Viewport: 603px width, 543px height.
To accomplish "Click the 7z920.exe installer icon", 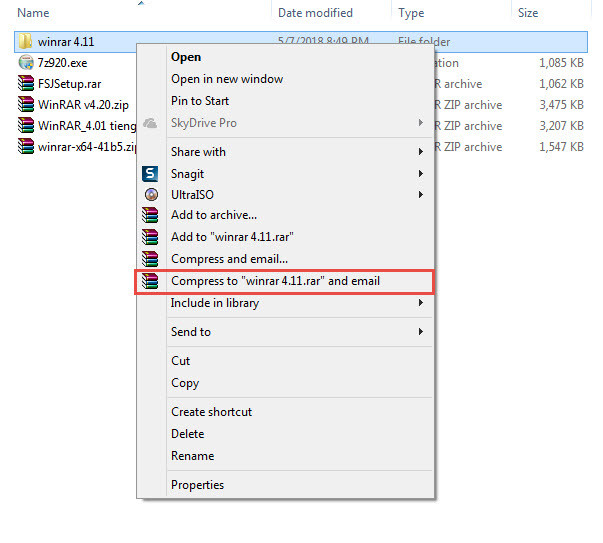I will [x=26, y=62].
